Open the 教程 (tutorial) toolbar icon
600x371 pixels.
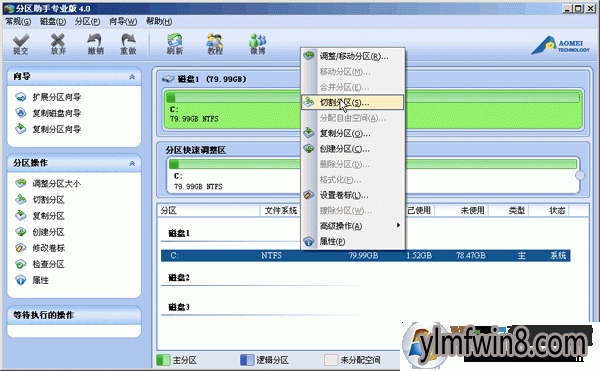pyautogui.click(x=215, y=44)
